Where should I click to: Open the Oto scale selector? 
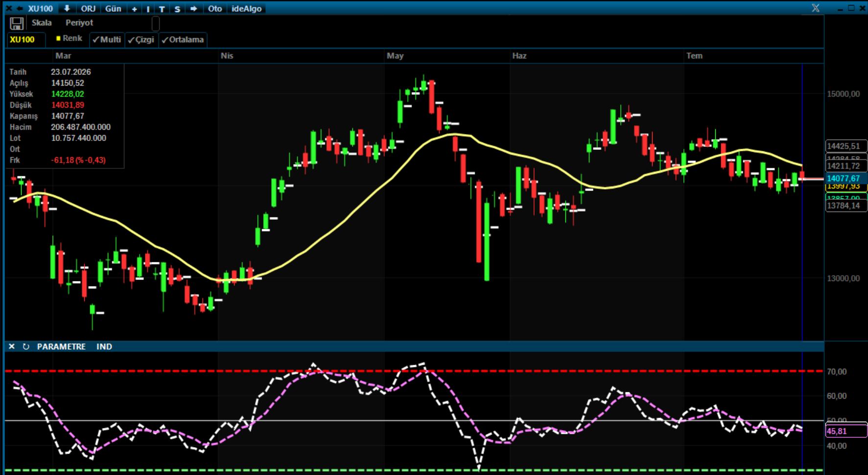(x=215, y=9)
